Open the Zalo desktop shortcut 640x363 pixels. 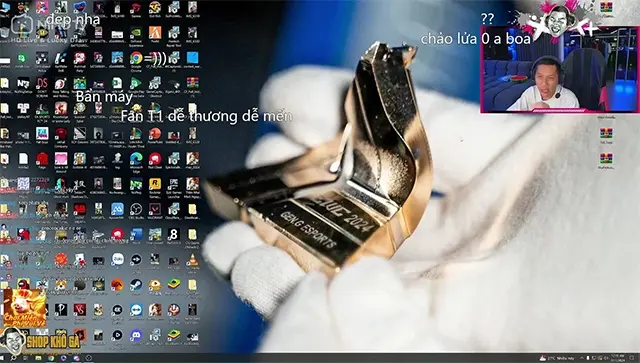pos(118,259)
